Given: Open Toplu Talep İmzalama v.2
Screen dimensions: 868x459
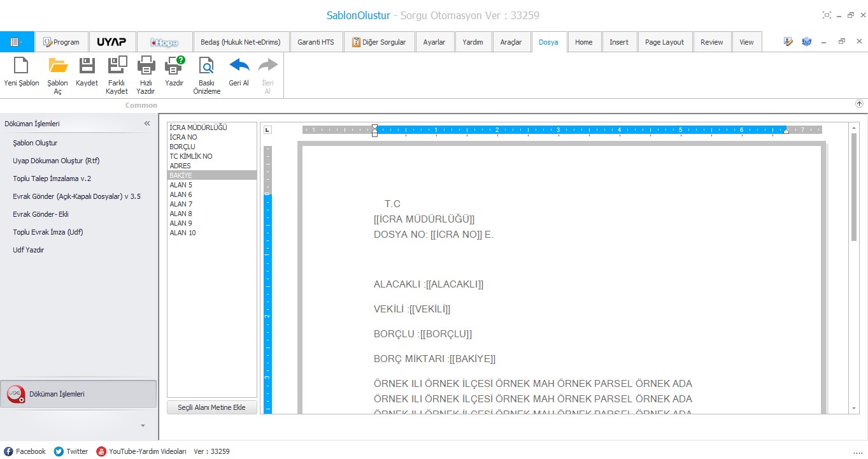Looking at the screenshot, I should point(52,178).
